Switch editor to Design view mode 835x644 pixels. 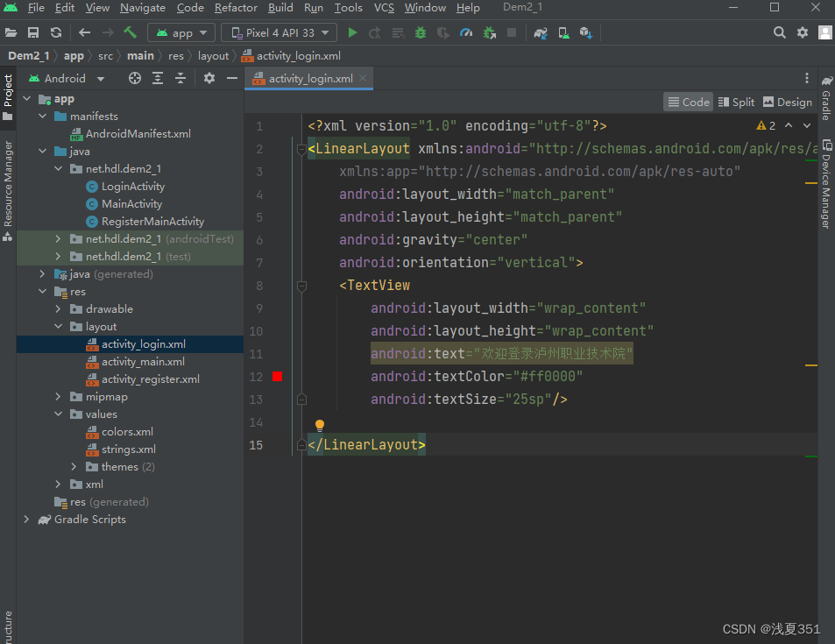(x=787, y=102)
